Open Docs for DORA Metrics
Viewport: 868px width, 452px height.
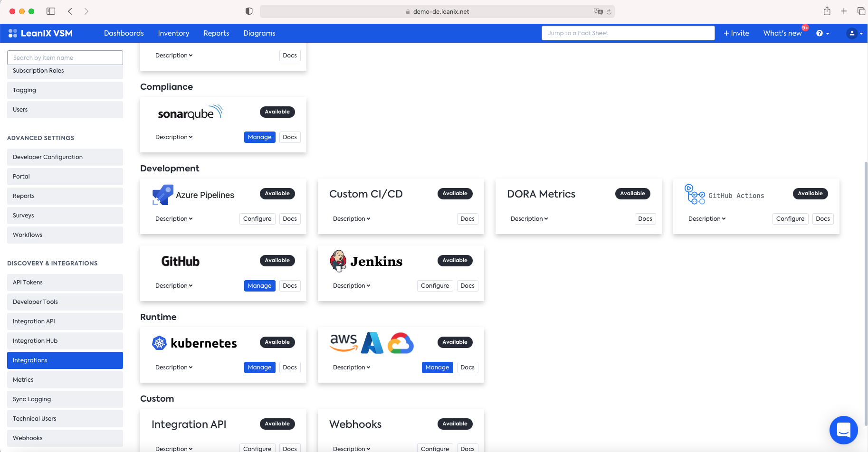tap(645, 219)
